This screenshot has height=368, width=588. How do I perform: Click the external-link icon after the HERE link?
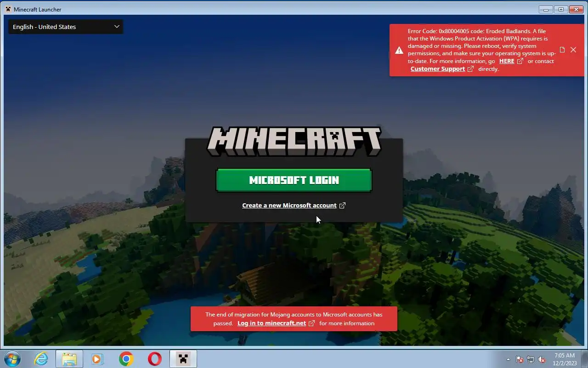coord(520,61)
